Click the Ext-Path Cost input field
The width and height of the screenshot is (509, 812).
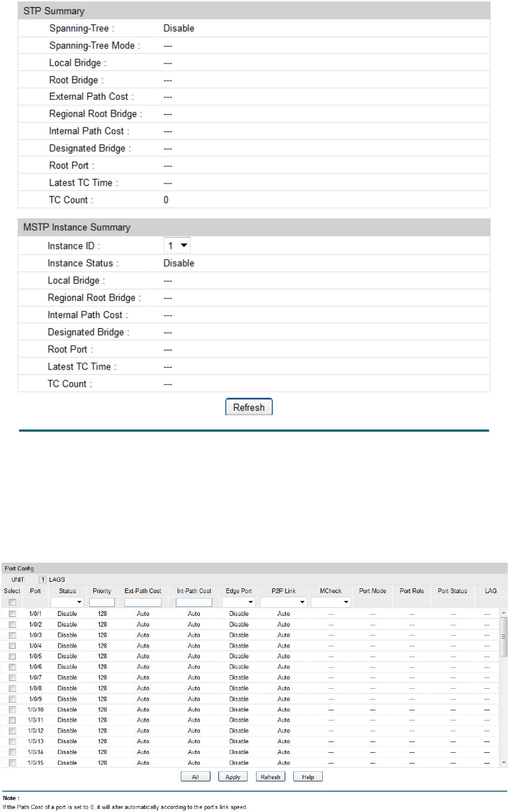(143, 602)
